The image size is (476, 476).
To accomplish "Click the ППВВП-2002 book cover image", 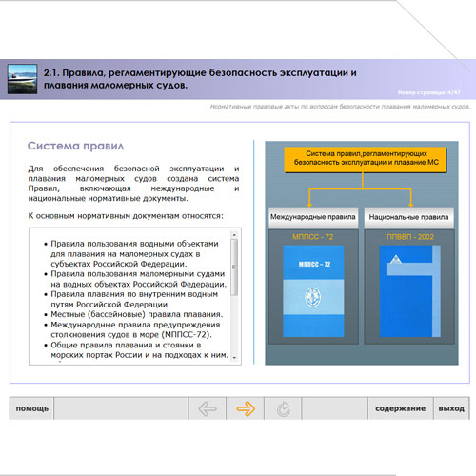I will [x=410, y=290].
